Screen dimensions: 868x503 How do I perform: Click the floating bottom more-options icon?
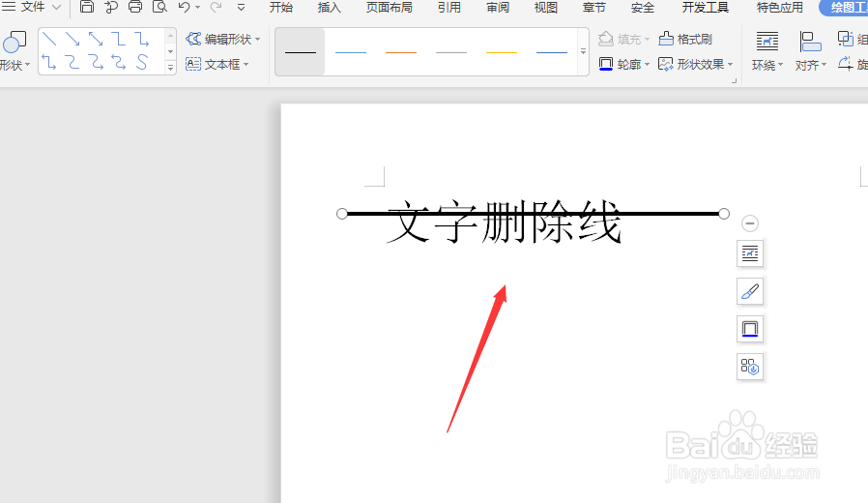pyautogui.click(x=750, y=367)
